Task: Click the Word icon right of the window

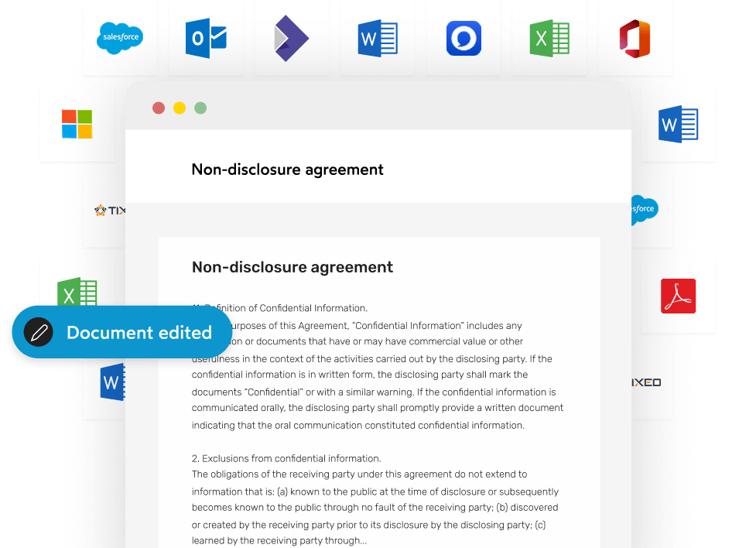Action: (678, 124)
